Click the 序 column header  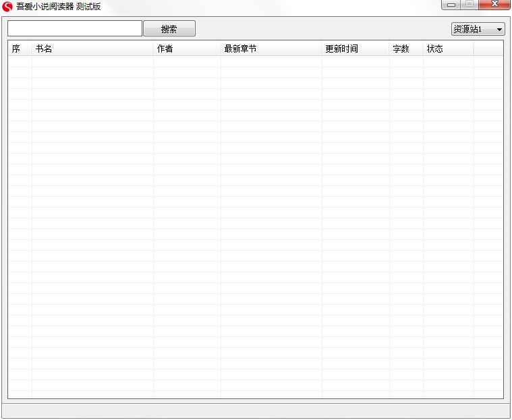[20, 49]
